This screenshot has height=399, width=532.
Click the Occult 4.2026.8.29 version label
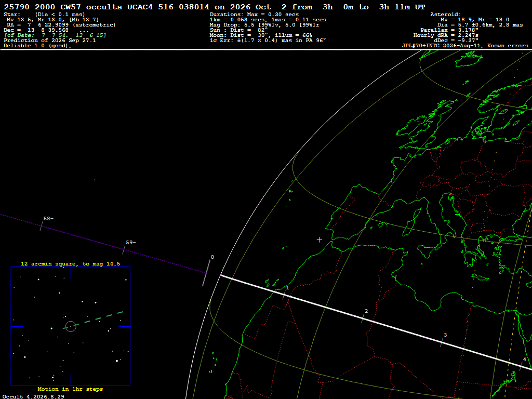[x=33, y=396]
